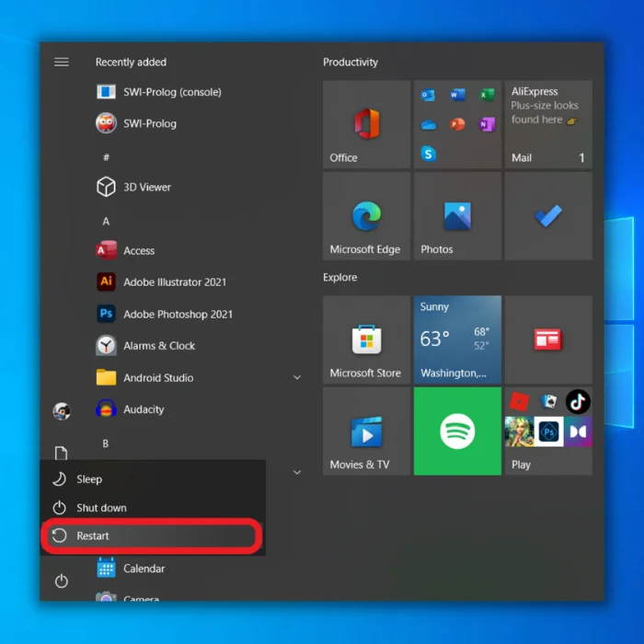
Task: Launch Movies & TV tile
Action: pyautogui.click(x=366, y=431)
